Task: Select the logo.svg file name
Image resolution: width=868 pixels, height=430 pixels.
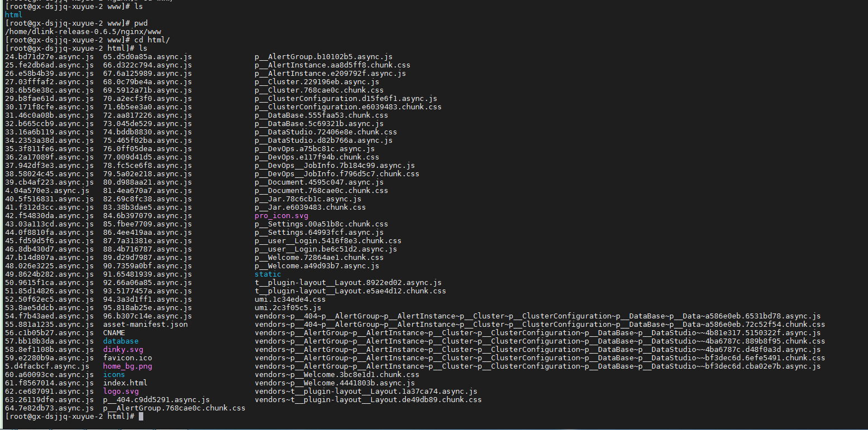Action: [120, 392]
